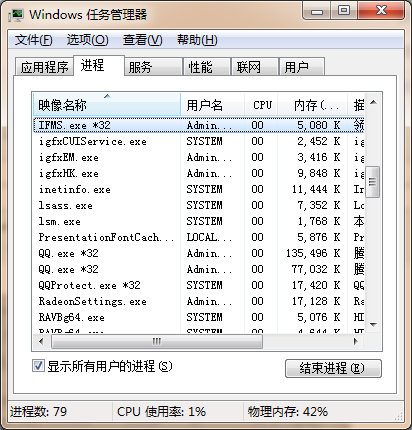Viewport: 412px width, 430px height.
Task: Click the 结束进程 button
Action: [333, 368]
